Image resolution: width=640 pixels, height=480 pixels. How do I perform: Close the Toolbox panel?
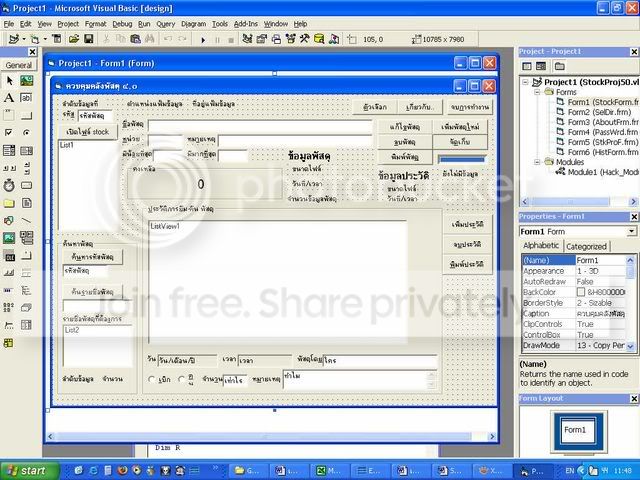[x=32, y=52]
